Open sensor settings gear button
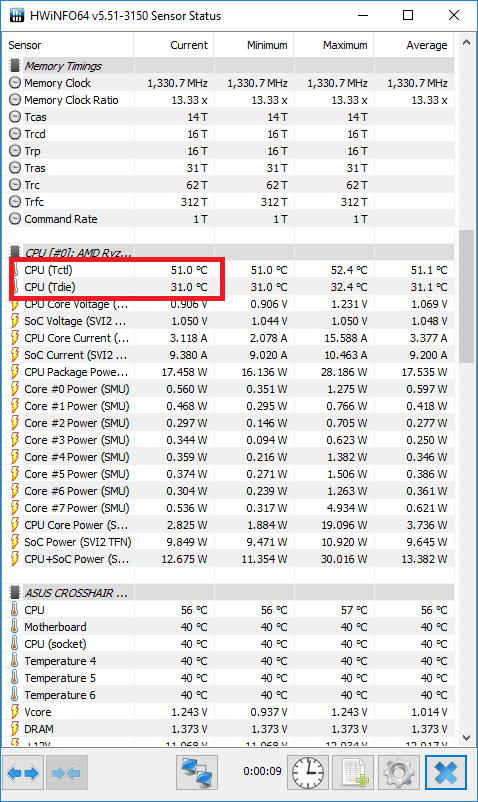The height and width of the screenshot is (802, 478). 399,773
